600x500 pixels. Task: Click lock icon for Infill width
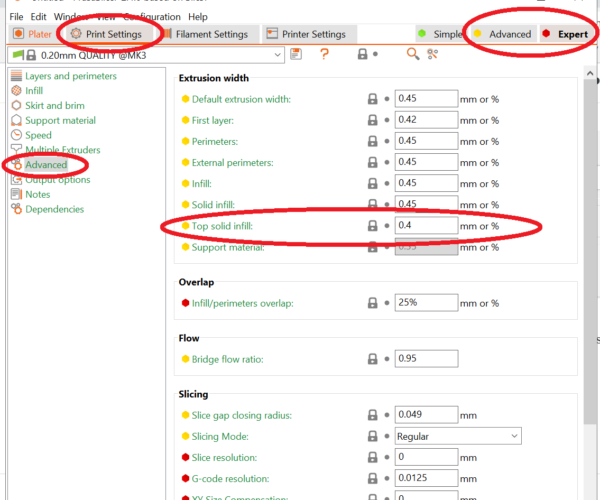[372, 183]
